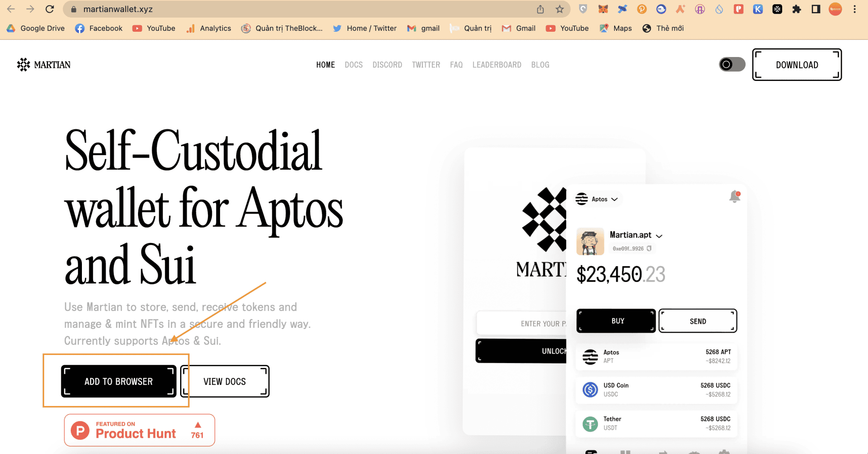Open the FAQ nav item
Screen dimensions: 868x454
456,65
